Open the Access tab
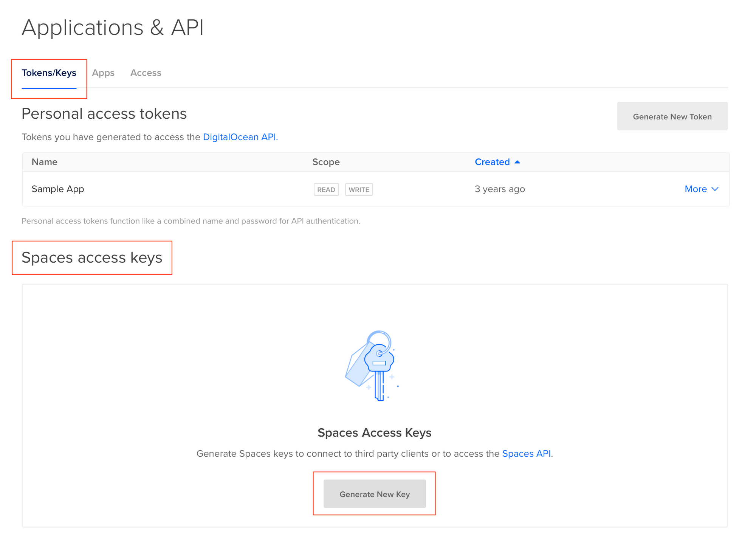The height and width of the screenshot is (547, 756). (x=146, y=73)
